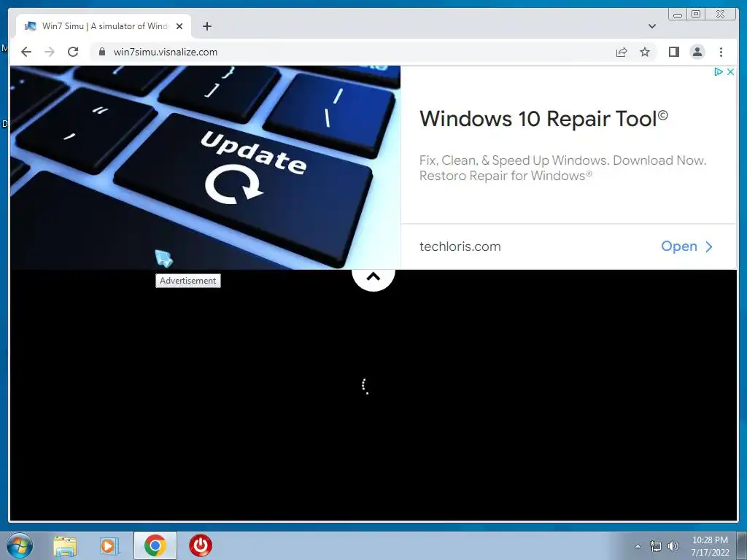
Task: Click the clock showing 10:28 PM
Action: (710, 546)
